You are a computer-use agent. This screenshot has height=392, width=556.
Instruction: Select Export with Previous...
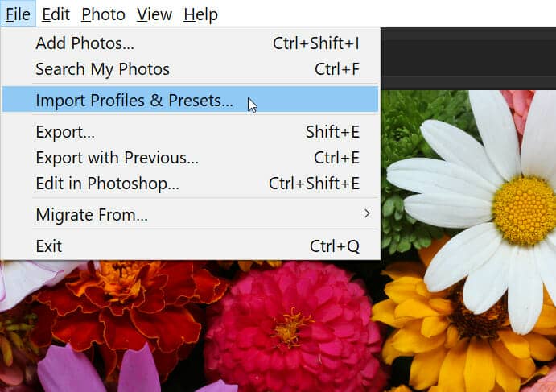pyautogui.click(x=191, y=158)
